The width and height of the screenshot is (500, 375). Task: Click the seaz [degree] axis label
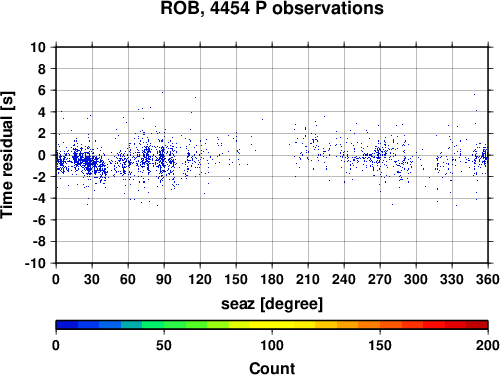[x=272, y=304]
